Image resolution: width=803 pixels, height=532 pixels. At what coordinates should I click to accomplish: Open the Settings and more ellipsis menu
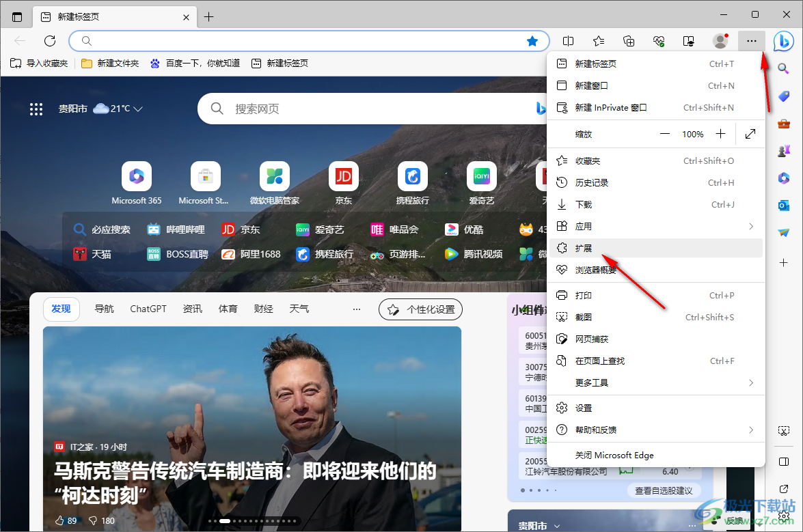tap(751, 41)
